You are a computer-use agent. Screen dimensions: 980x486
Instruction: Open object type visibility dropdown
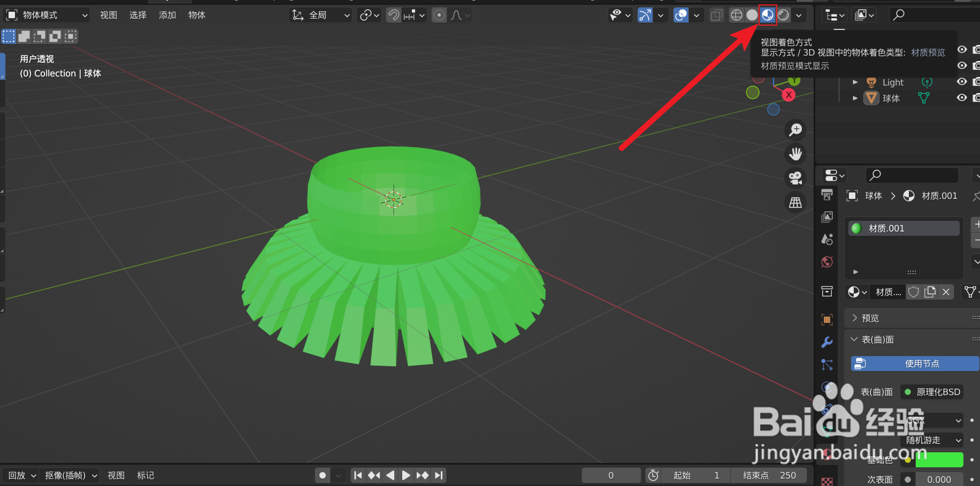click(621, 15)
